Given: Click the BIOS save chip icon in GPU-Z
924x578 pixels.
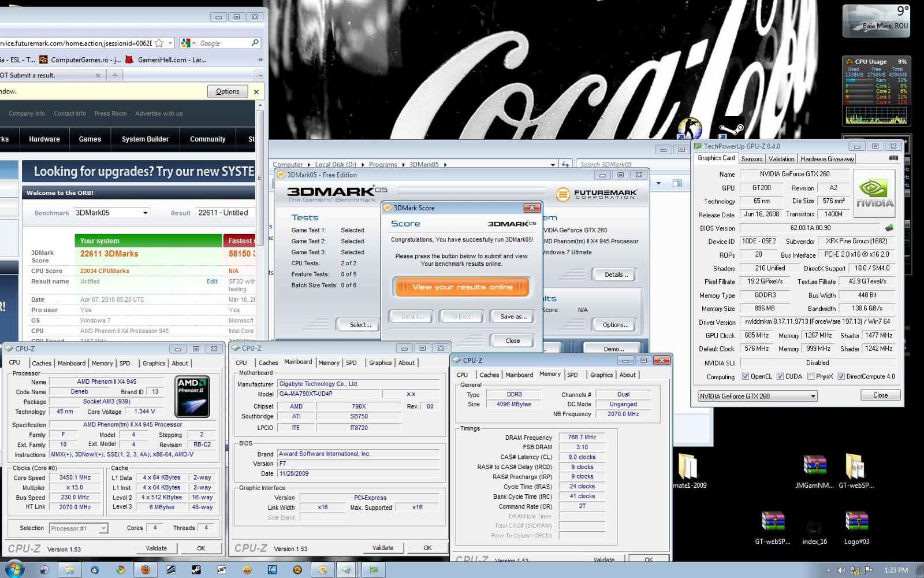Looking at the screenshot, I should coord(889,228).
